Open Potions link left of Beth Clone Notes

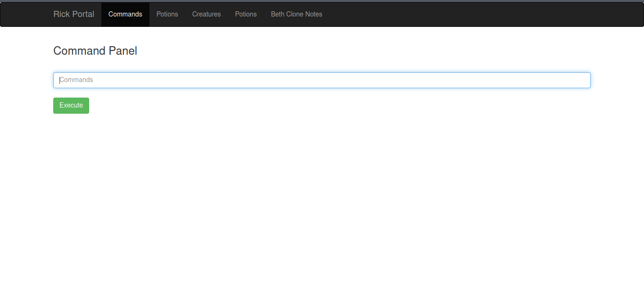pyautogui.click(x=246, y=14)
